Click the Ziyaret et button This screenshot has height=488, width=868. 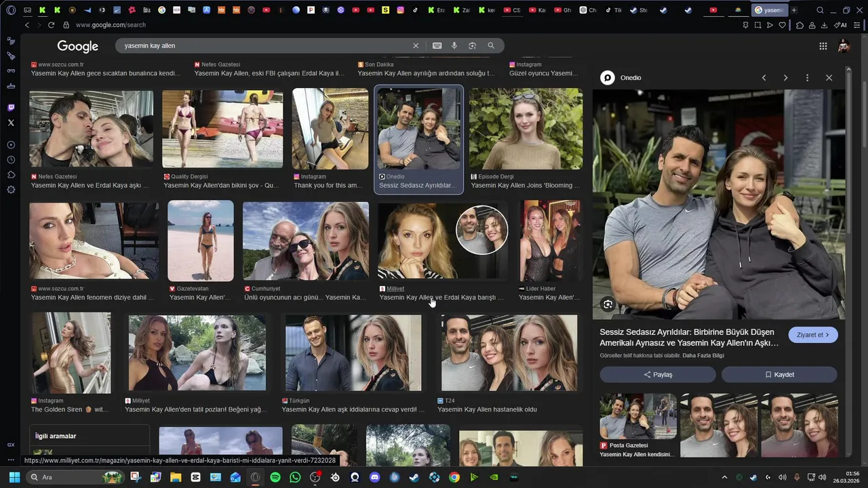[813, 335]
